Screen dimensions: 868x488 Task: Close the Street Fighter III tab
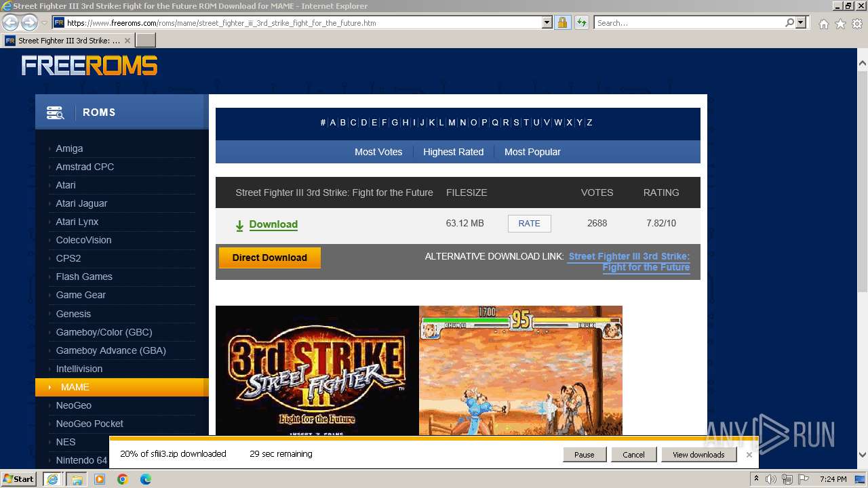[x=127, y=41]
